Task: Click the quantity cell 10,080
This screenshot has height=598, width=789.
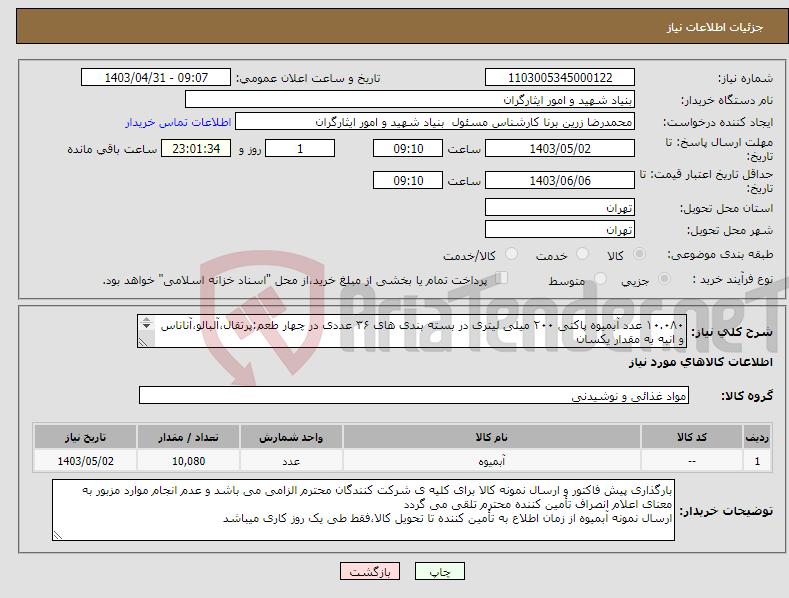Action: [x=188, y=461]
